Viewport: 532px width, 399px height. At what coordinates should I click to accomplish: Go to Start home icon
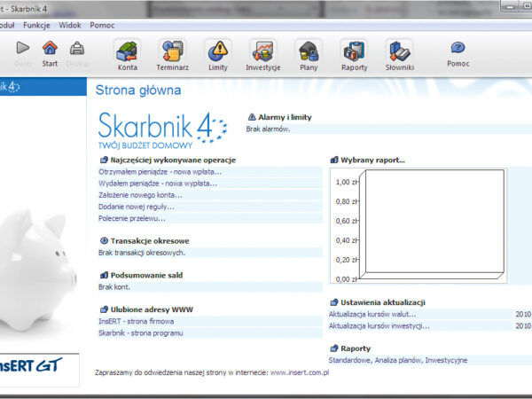[x=50, y=51]
